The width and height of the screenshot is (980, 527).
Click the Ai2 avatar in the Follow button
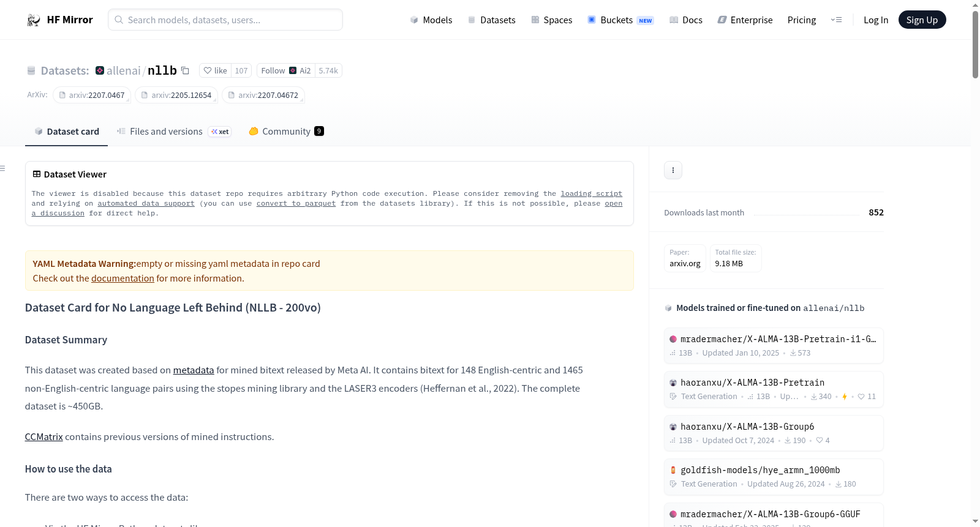pos(293,70)
